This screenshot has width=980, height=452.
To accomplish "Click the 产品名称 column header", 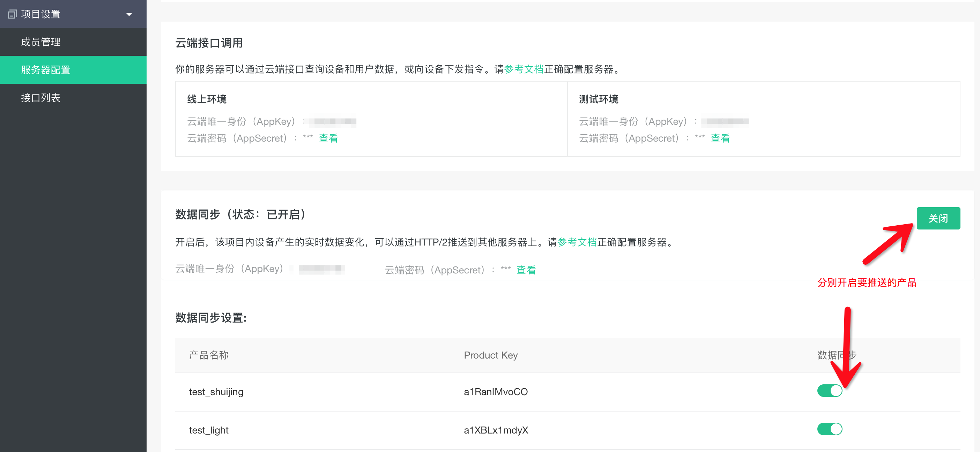I will 208,355.
